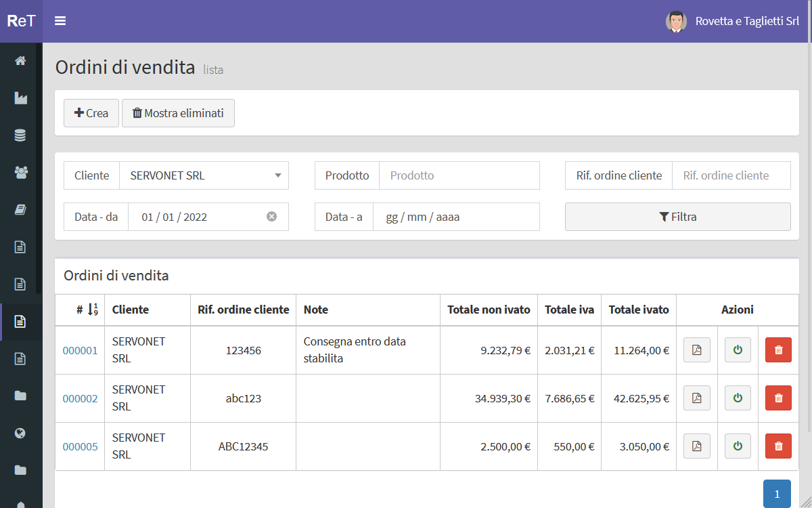The width and height of the screenshot is (812, 508).
Task: Open order 000002 link
Action: (80, 399)
